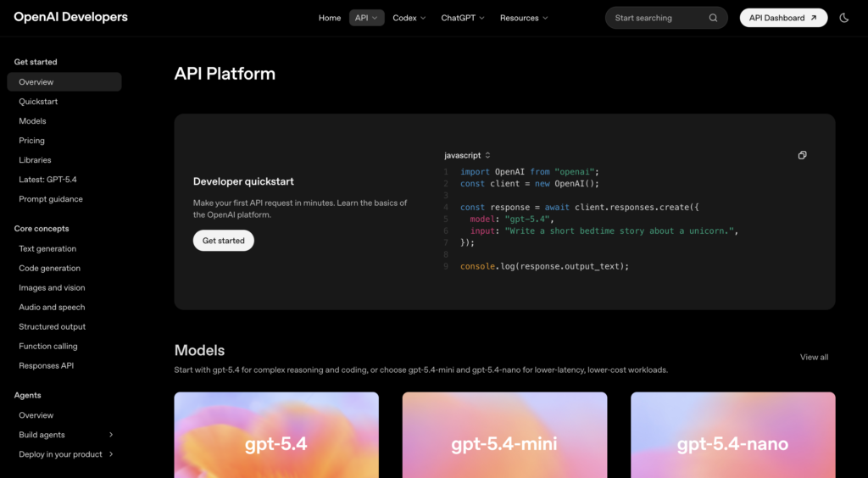Image resolution: width=868 pixels, height=478 pixels.
Task: Open the gpt-5.4-mini model card
Action: tap(504, 435)
